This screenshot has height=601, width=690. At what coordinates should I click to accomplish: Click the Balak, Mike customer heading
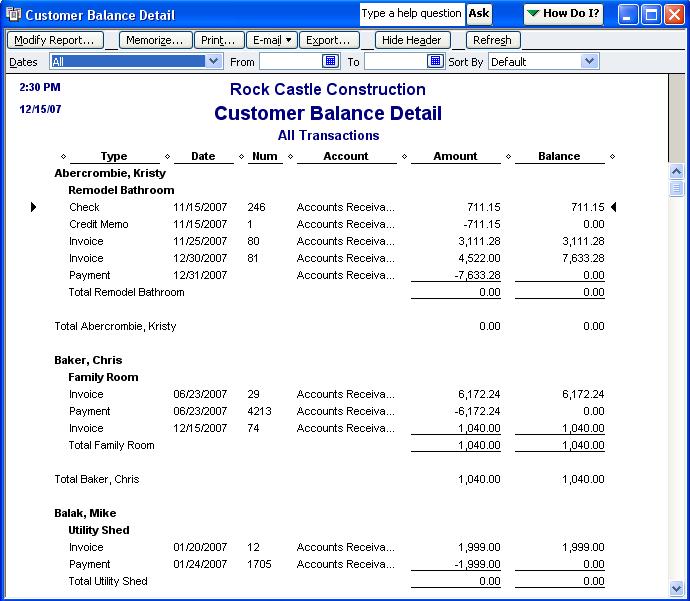pyautogui.click(x=85, y=513)
